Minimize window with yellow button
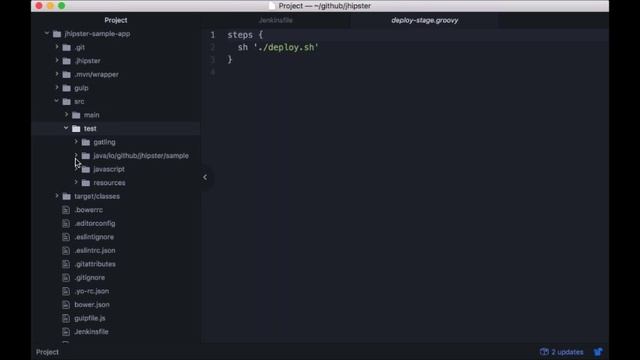The image size is (640, 360). (x=50, y=6)
